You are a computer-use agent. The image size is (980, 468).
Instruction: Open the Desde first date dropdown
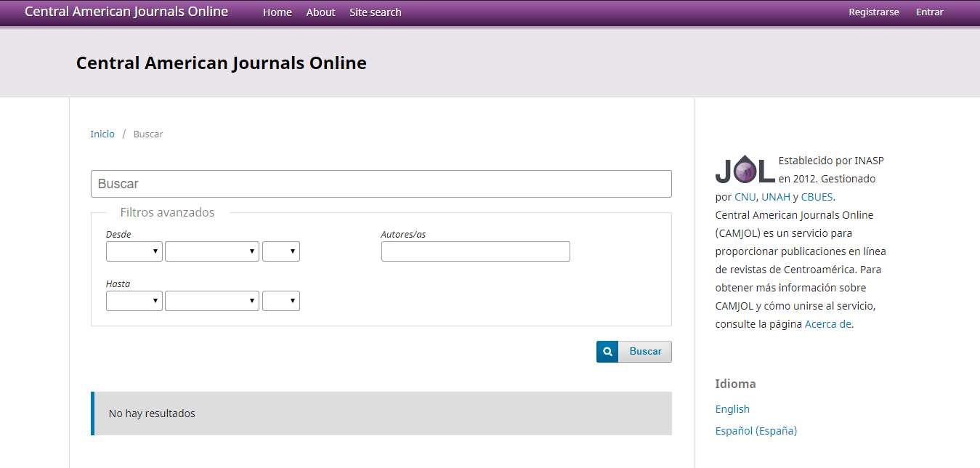click(x=134, y=251)
